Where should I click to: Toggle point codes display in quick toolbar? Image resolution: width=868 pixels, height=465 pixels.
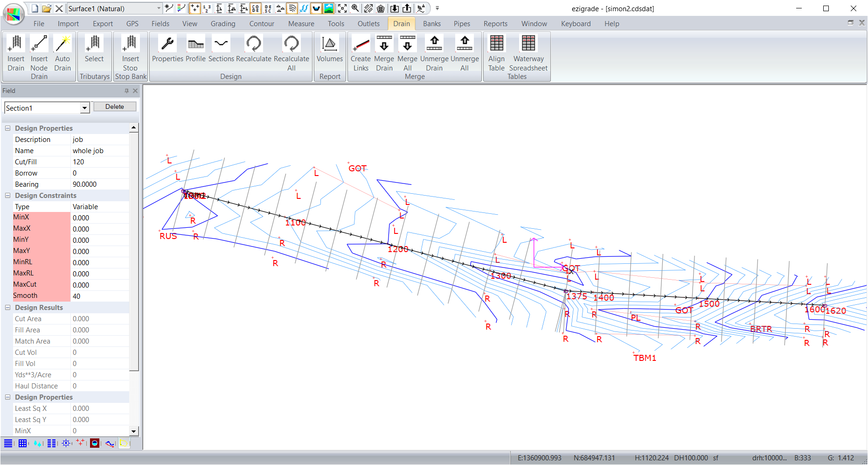[256, 8]
